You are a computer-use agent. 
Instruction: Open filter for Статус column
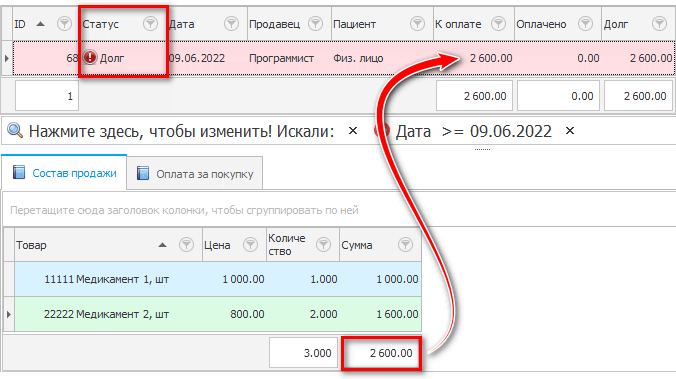[150, 24]
